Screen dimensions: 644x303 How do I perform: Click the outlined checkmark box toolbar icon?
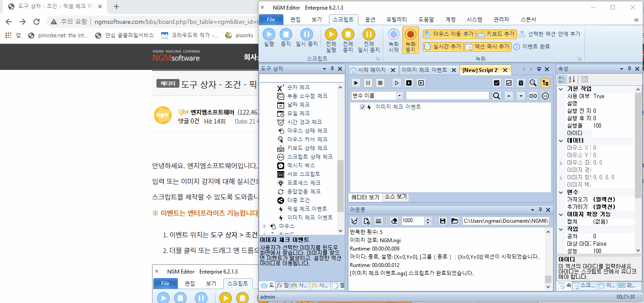(x=509, y=82)
